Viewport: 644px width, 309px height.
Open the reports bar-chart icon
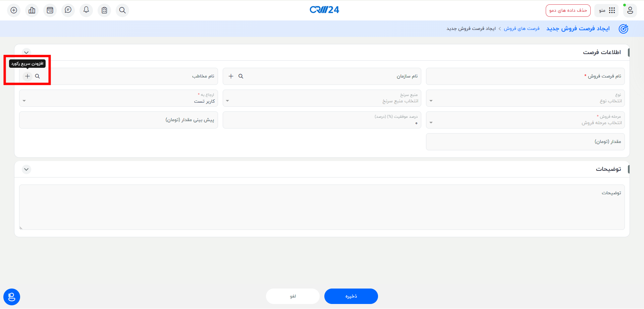coord(32,10)
